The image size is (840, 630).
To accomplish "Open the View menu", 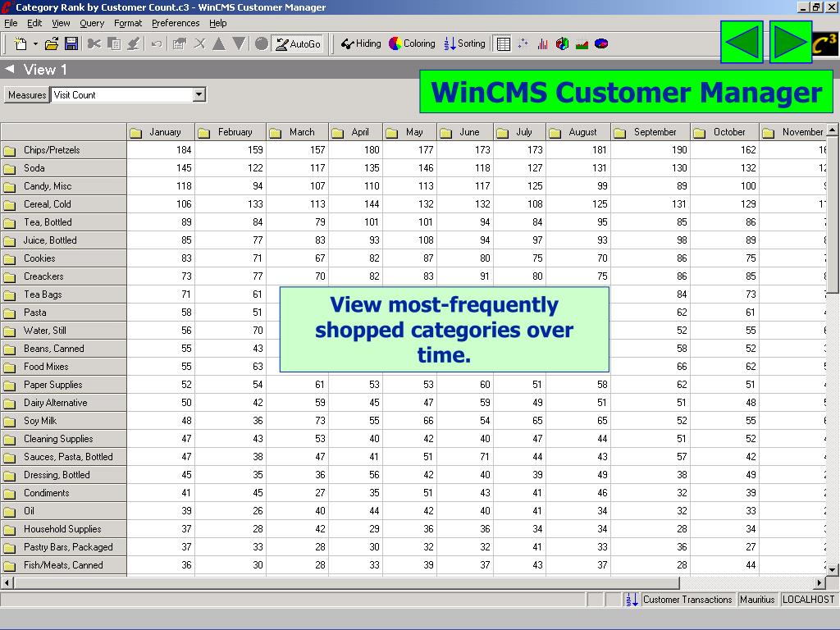I will click(x=61, y=23).
